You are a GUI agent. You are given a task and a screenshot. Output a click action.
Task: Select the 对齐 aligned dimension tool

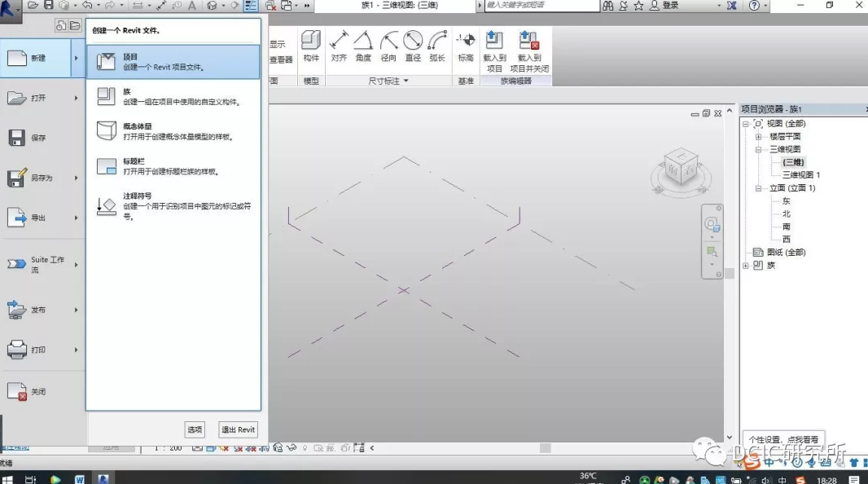pyautogui.click(x=339, y=46)
